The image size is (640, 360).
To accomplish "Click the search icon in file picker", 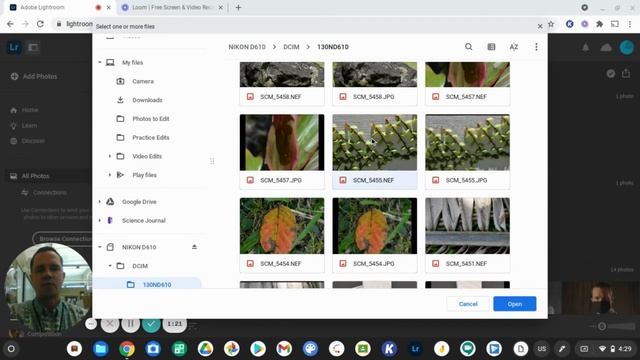I will tap(469, 47).
